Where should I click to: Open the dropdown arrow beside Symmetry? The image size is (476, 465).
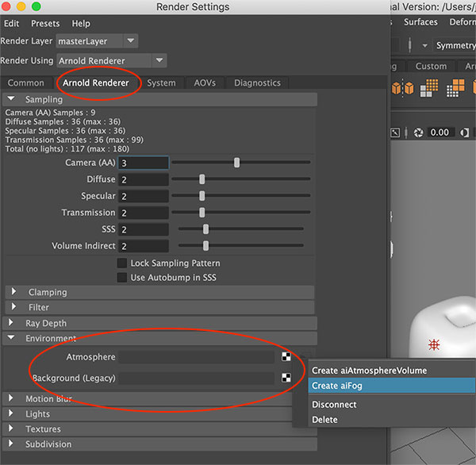425,45
